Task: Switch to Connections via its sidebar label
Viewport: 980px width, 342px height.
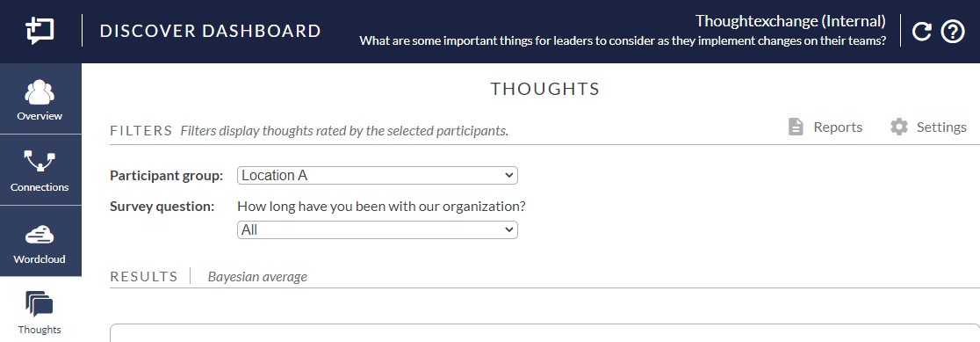Action: [x=40, y=187]
